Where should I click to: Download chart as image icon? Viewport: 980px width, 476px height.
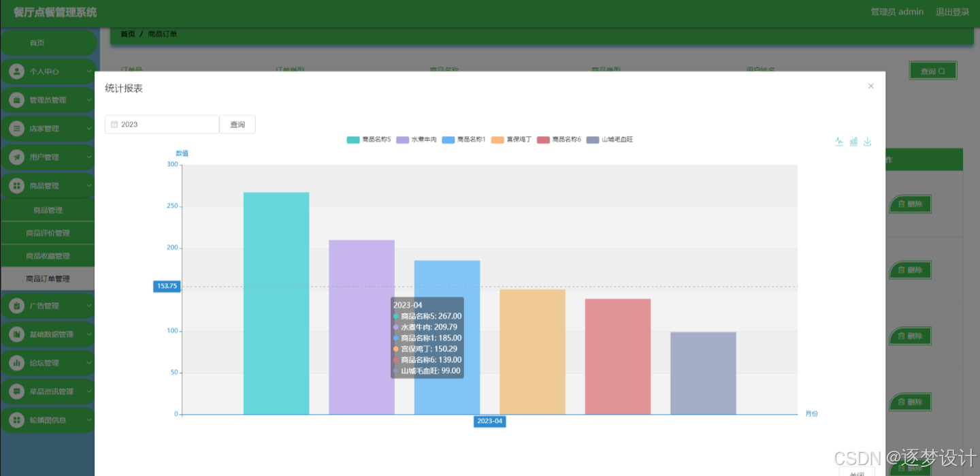(867, 142)
